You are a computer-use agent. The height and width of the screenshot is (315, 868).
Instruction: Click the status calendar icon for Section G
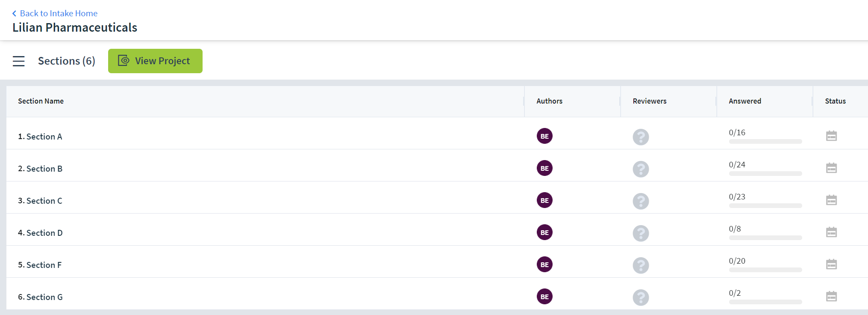tap(831, 296)
